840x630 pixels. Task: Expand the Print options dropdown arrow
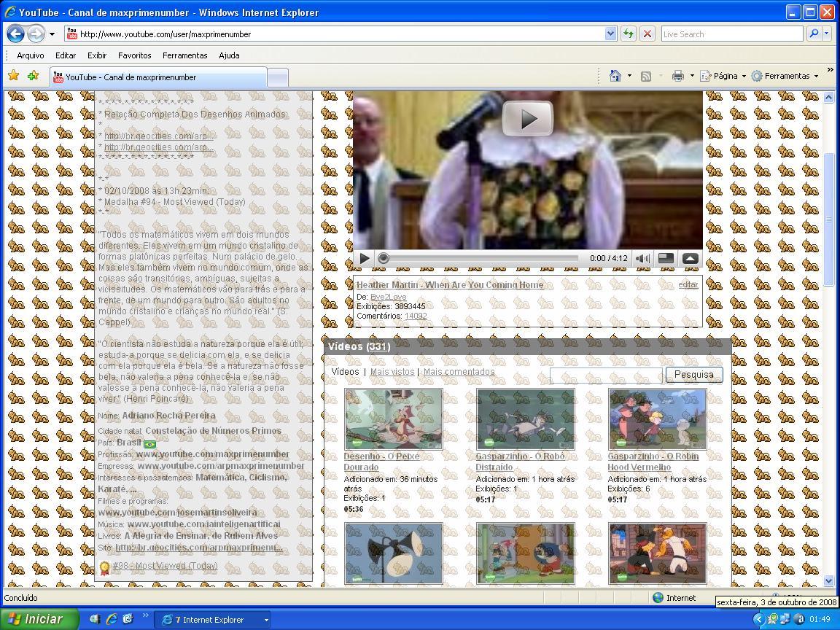[692, 76]
